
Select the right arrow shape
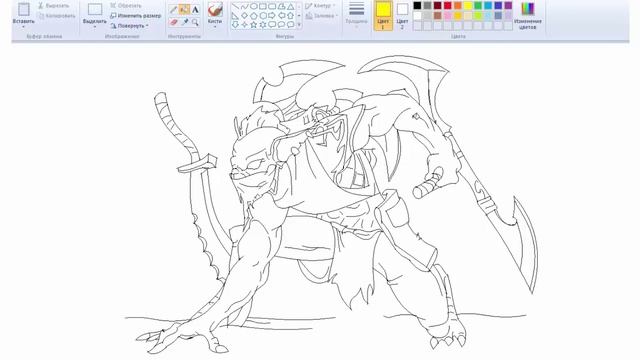pos(272,16)
